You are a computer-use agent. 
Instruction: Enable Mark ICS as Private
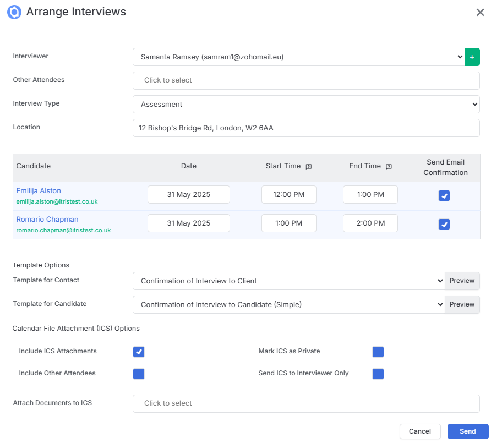[378, 352]
